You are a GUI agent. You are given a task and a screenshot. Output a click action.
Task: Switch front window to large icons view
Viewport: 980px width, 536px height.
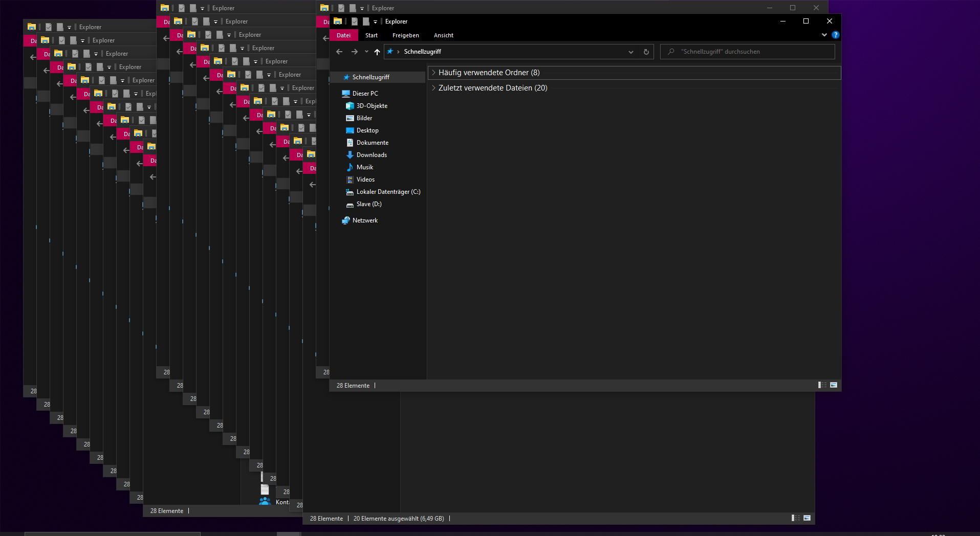pyautogui.click(x=834, y=385)
